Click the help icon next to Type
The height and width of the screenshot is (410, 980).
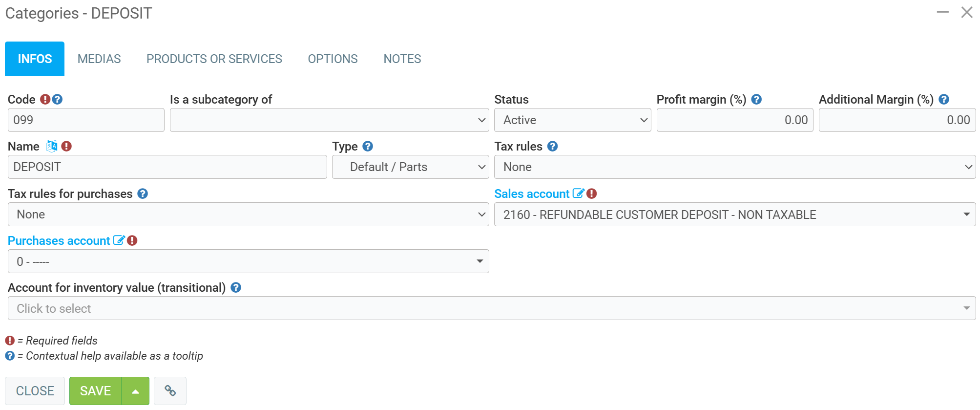pyautogui.click(x=368, y=146)
